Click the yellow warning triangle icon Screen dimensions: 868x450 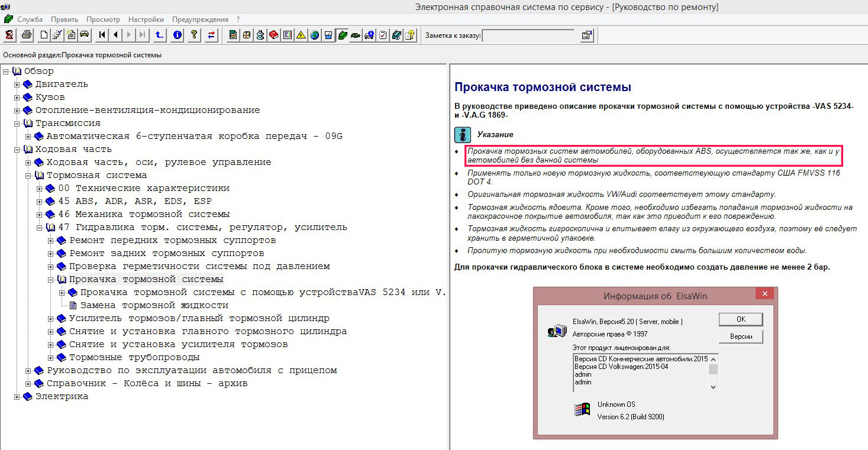click(x=301, y=35)
